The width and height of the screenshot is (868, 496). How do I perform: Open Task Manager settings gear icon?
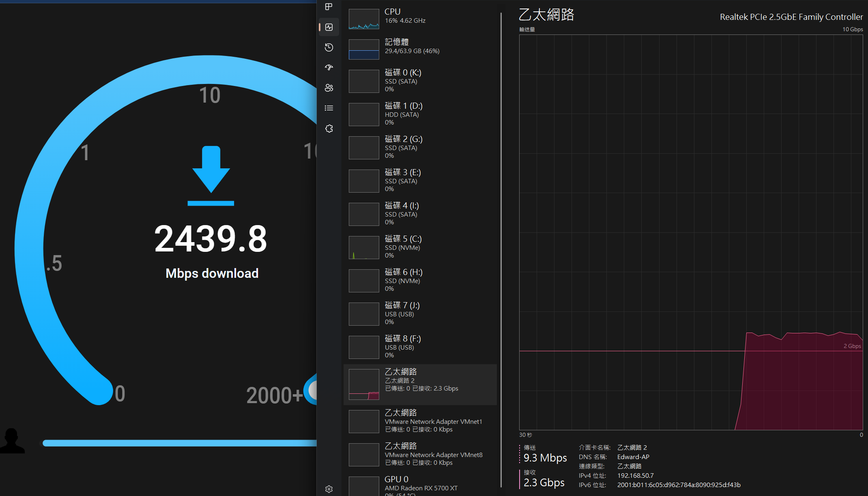click(329, 489)
